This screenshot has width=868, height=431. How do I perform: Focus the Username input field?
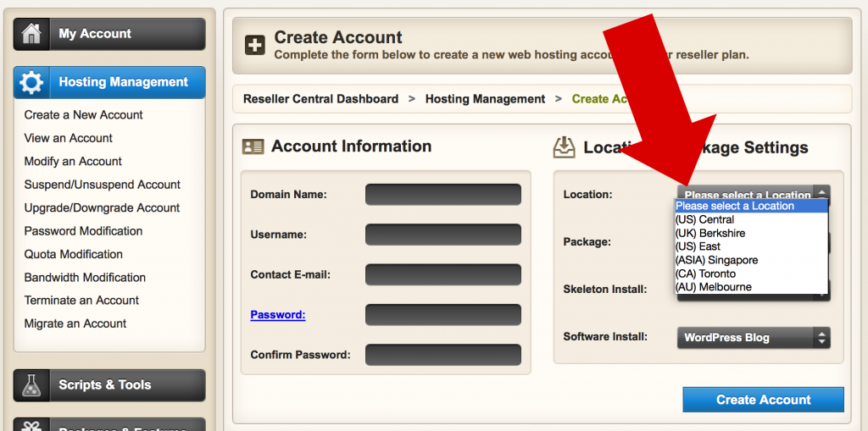pos(442,235)
